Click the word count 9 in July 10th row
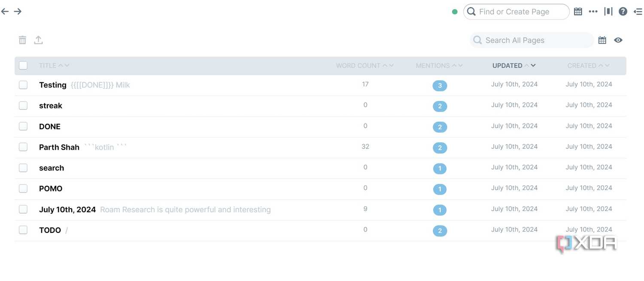 tap(365, 208)
